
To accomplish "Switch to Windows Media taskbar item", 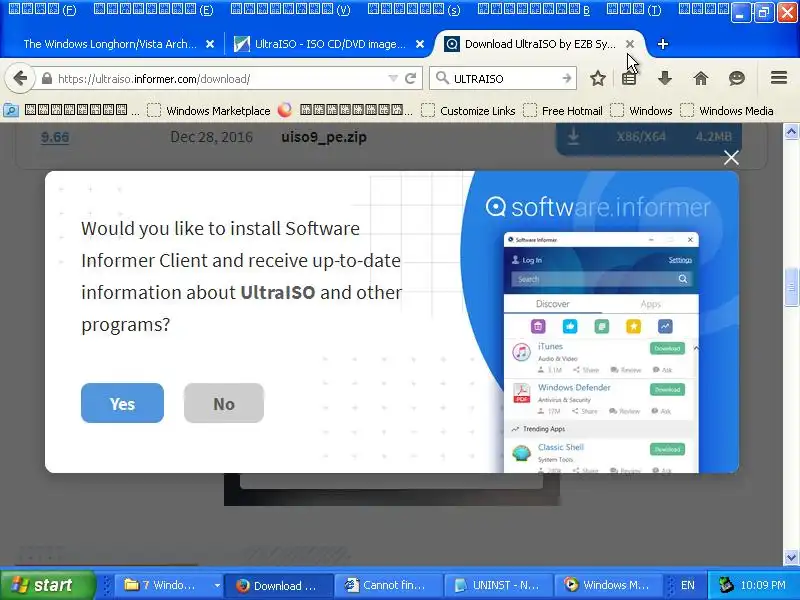I will click(x=608, y=585).
